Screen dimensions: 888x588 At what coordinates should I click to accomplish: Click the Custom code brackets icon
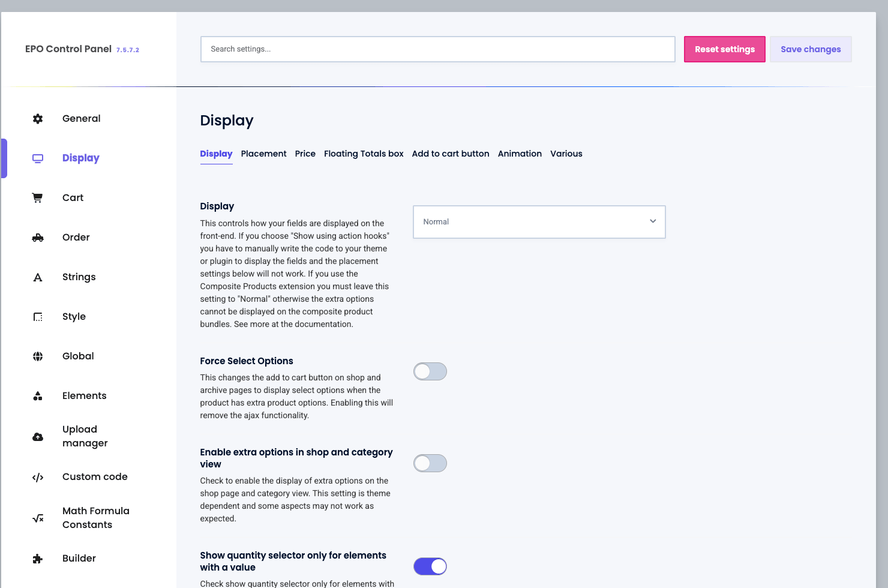[x=38, y=478]
